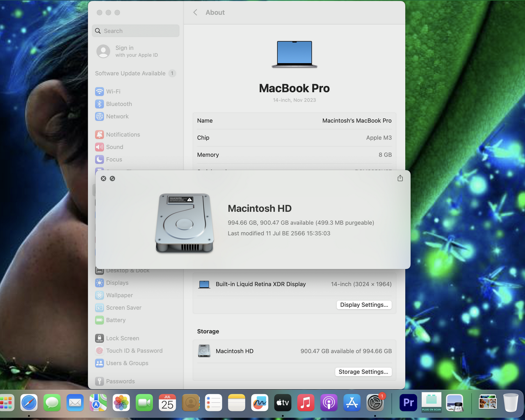The image size is (525, 420).
Task: Open Music from the Dock
Action: click(306, 403)
